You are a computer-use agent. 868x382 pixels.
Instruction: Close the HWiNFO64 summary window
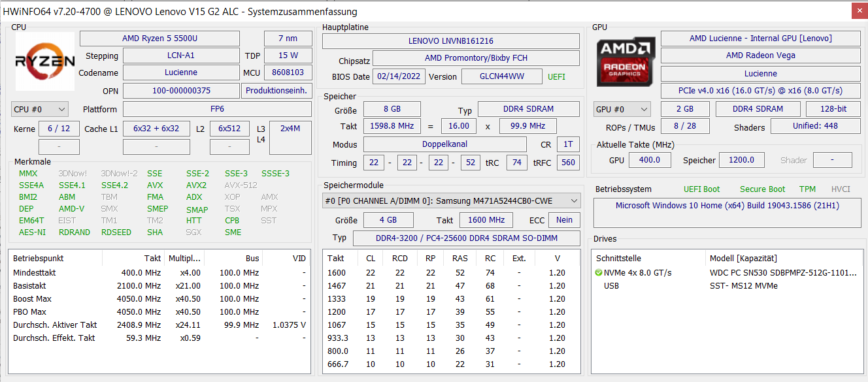pyautogui.click(x=860, y=10)
